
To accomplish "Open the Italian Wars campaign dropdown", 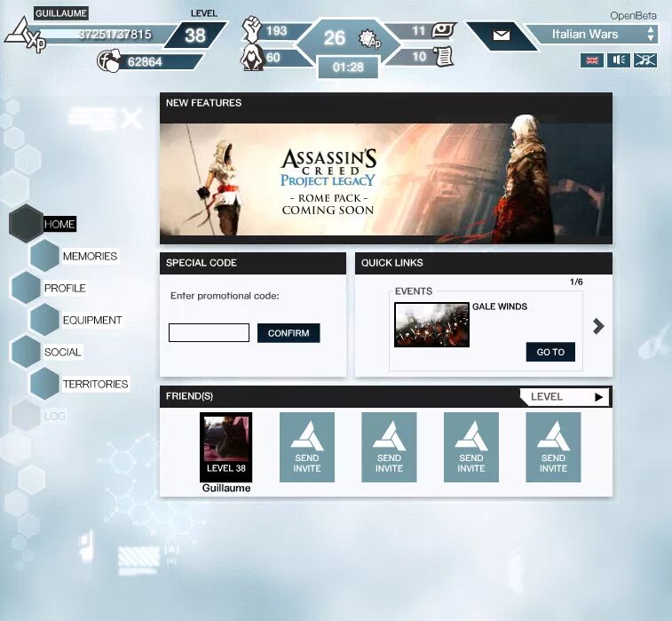I will (591, 35).
